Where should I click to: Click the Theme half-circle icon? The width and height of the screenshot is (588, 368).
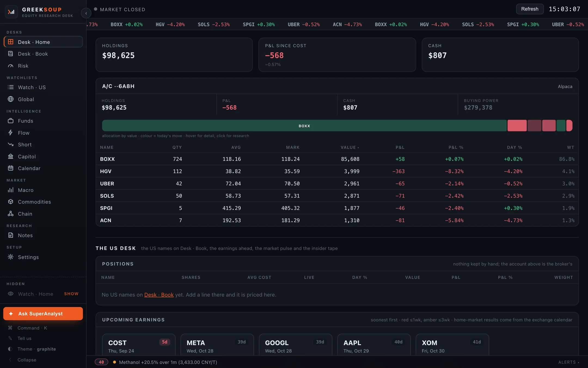(x=10, y=349)
